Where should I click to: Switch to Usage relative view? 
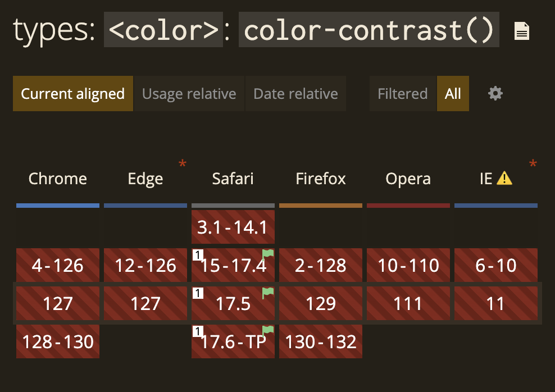pyautogui.click(x=189, y=93)
